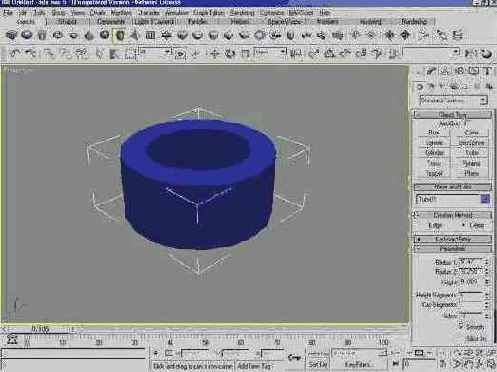Open the Rendering menu
This screenshot has height=372, width=497.
click(242, 13)
